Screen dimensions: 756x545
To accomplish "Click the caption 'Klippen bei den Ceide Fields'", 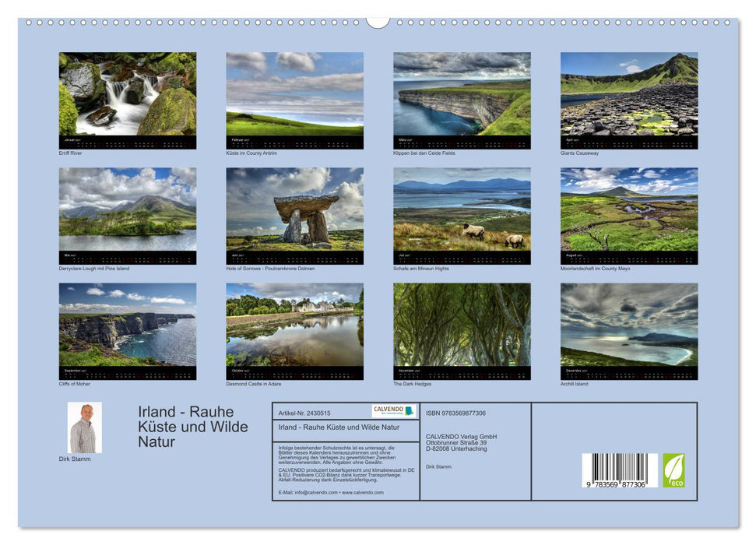I will point(424,153).
